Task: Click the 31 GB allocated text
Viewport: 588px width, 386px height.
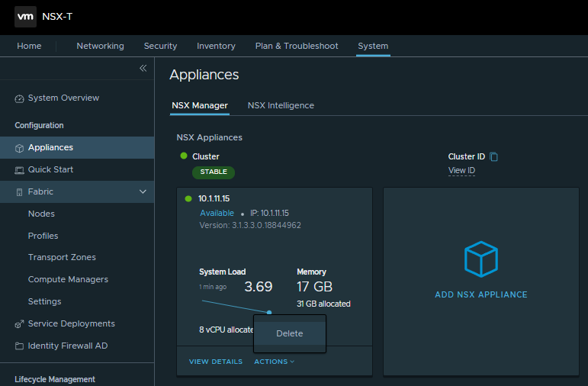Action: 323,304
